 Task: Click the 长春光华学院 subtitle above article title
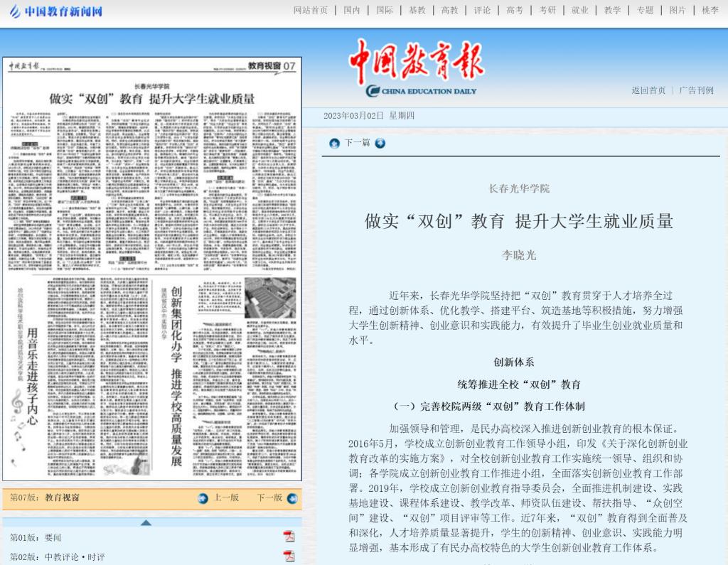tap(519, 188)
